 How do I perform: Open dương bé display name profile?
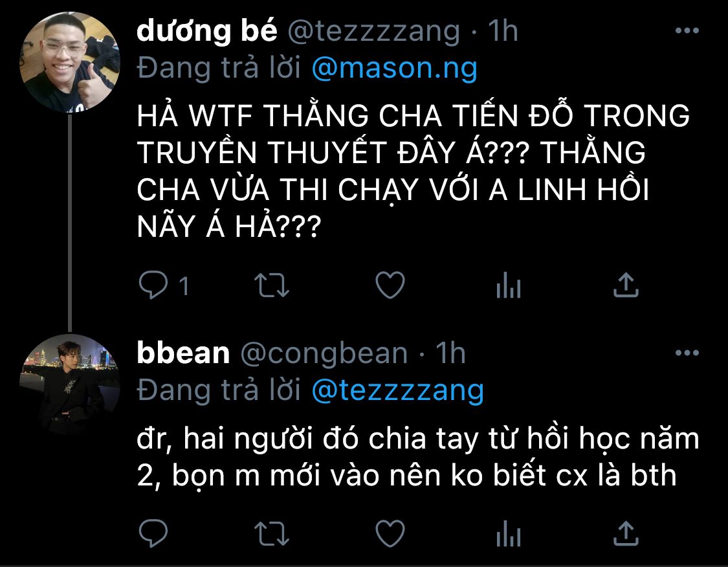point(207,30)
